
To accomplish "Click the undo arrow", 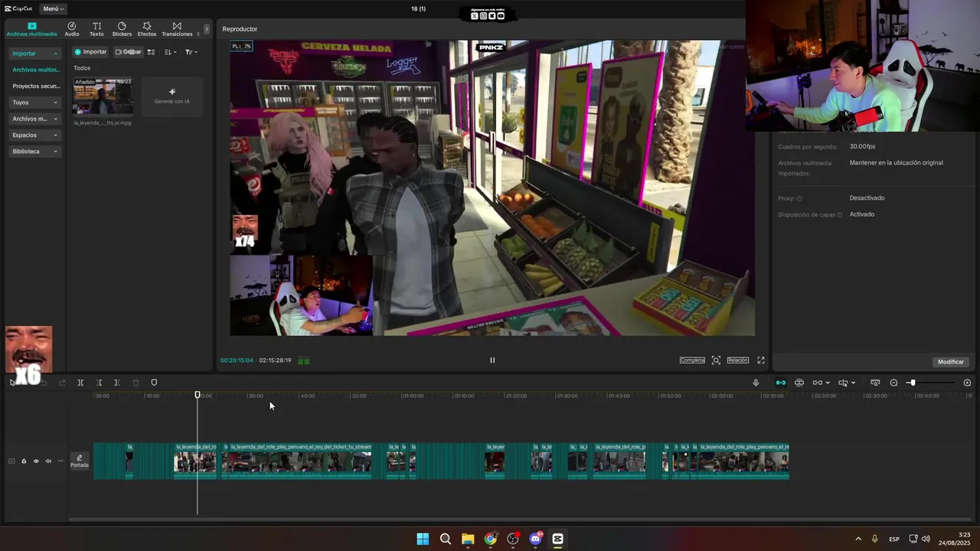I will pyautogui.click(x=44, y=383).
